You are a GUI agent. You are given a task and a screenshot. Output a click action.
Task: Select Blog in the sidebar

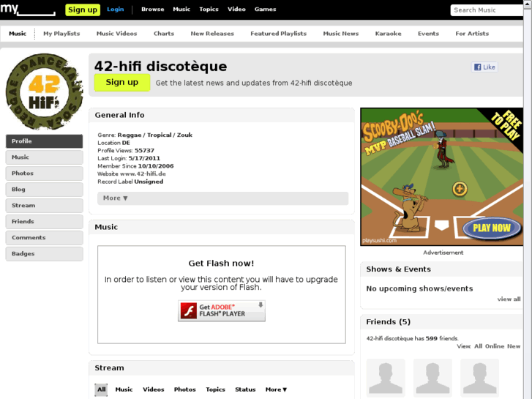[44, 190]
